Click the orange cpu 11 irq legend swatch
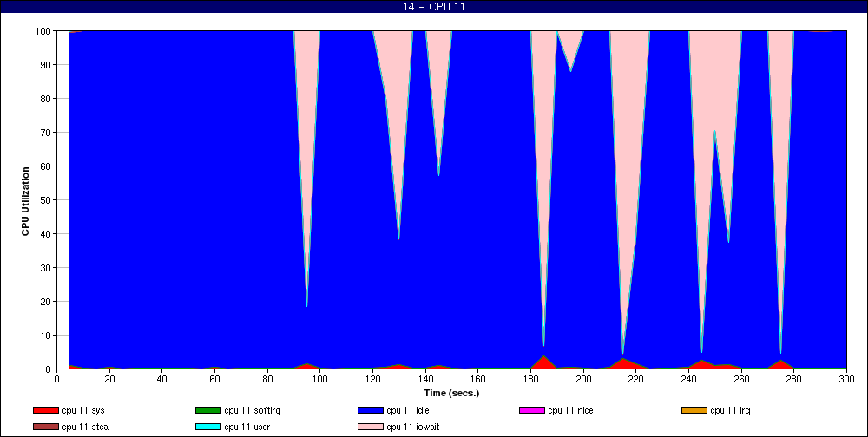 pyautogui.click(x=694, y=410)
